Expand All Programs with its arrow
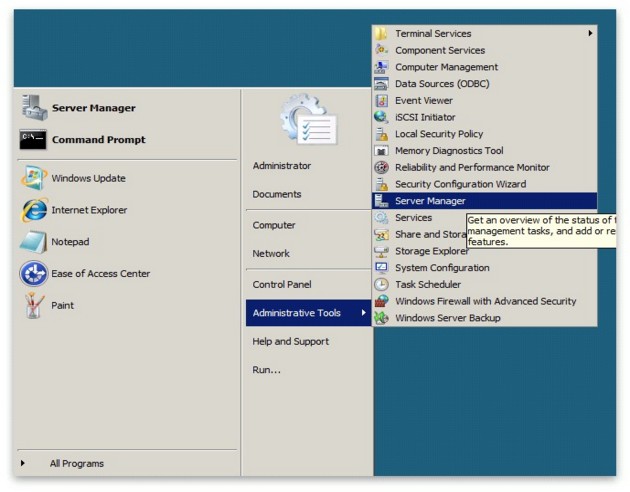 point(23,463)
